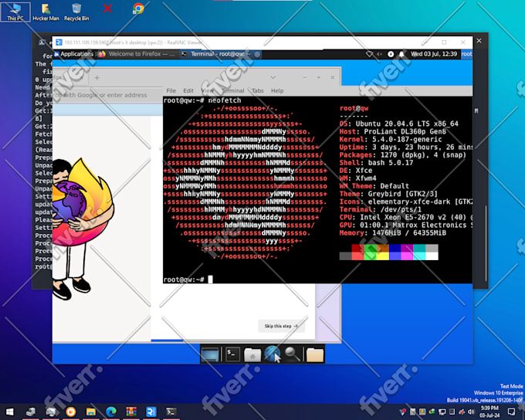Image resolution: width=525 pixels, height=420 pixels.
Task: Open Recycle Bin on desktop
Action: click(x=76, y=12)
